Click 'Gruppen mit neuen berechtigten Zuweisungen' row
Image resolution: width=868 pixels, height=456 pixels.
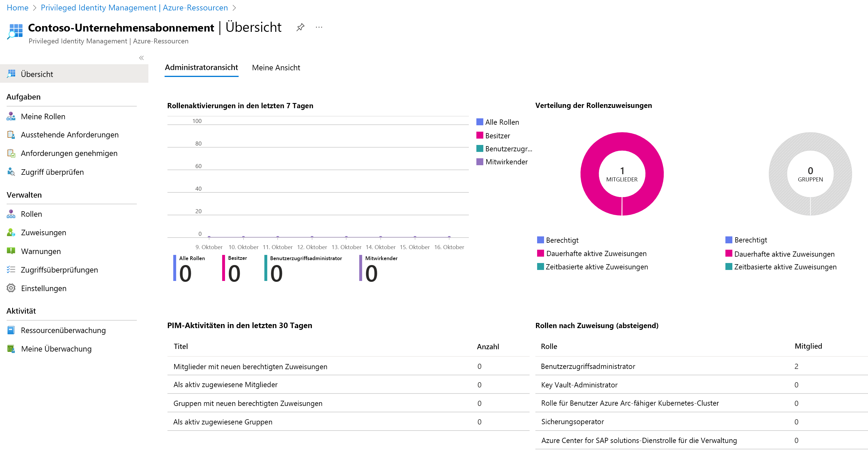point(349,403)
